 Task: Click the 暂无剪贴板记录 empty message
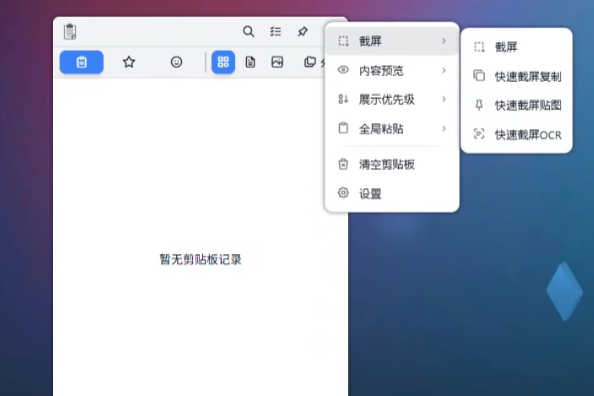click(x=200, y=260)
